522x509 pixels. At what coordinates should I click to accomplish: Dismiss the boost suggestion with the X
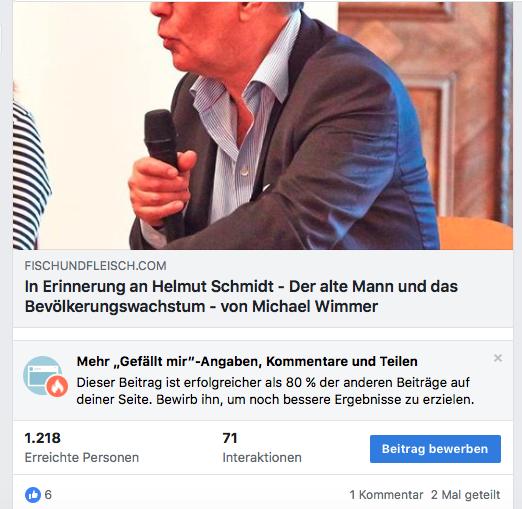pos(498,358)
